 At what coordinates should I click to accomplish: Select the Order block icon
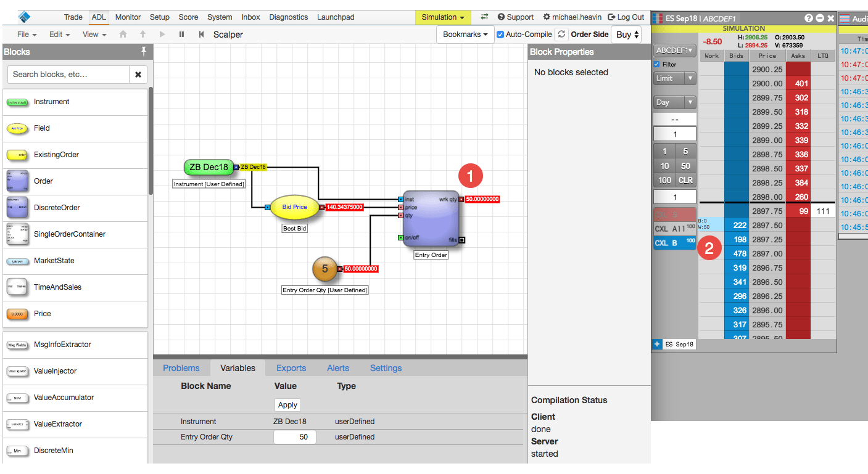17,181
